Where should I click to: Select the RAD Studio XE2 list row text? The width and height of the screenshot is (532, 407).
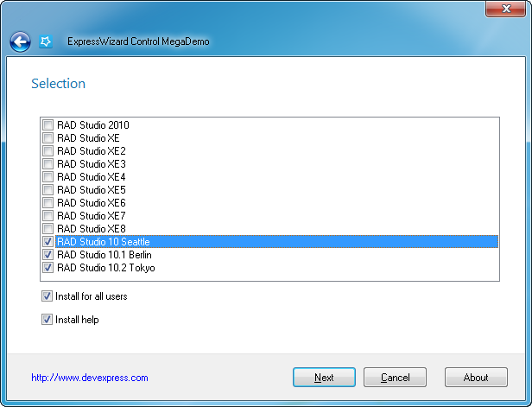[x=92, y=150]
